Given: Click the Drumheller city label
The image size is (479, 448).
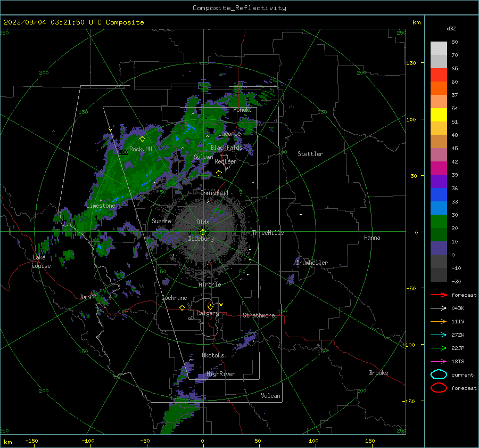Looking at the screenshot, I should point(311,263).
